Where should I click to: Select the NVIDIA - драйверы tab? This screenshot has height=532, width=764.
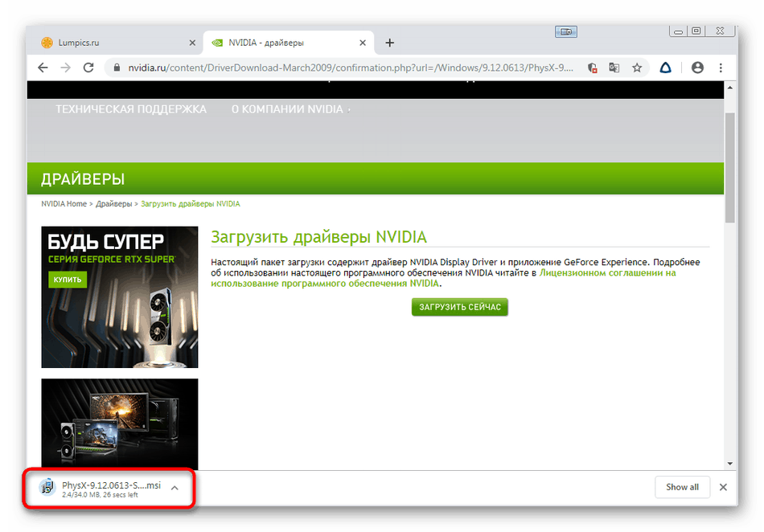289,43
